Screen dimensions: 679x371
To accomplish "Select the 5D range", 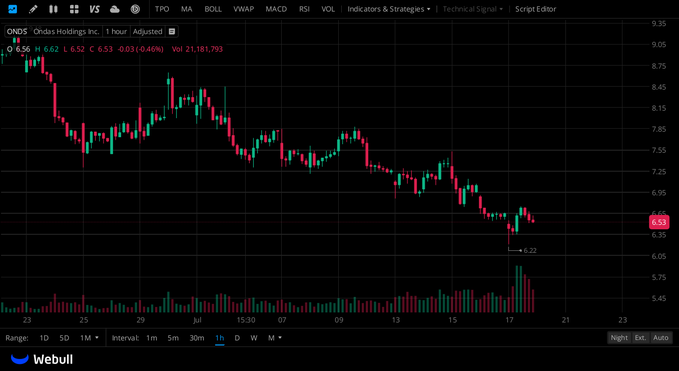I will pyautogui.click(x=64, y=338).
